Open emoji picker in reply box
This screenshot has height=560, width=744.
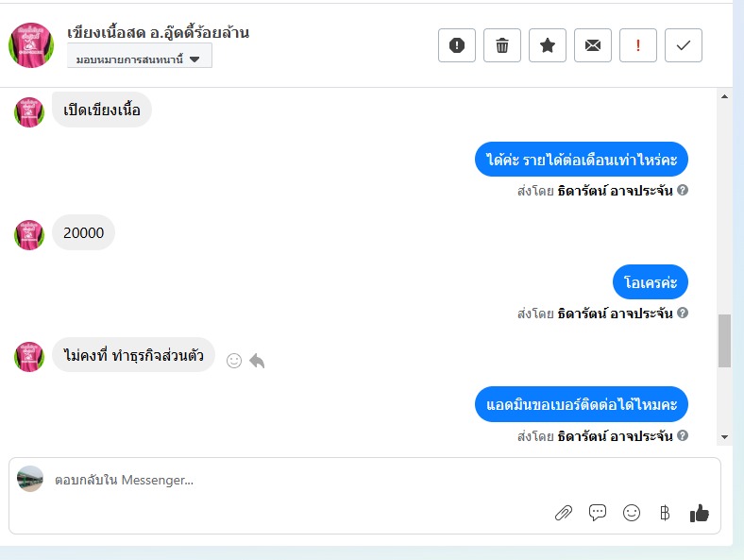[632, 513]
